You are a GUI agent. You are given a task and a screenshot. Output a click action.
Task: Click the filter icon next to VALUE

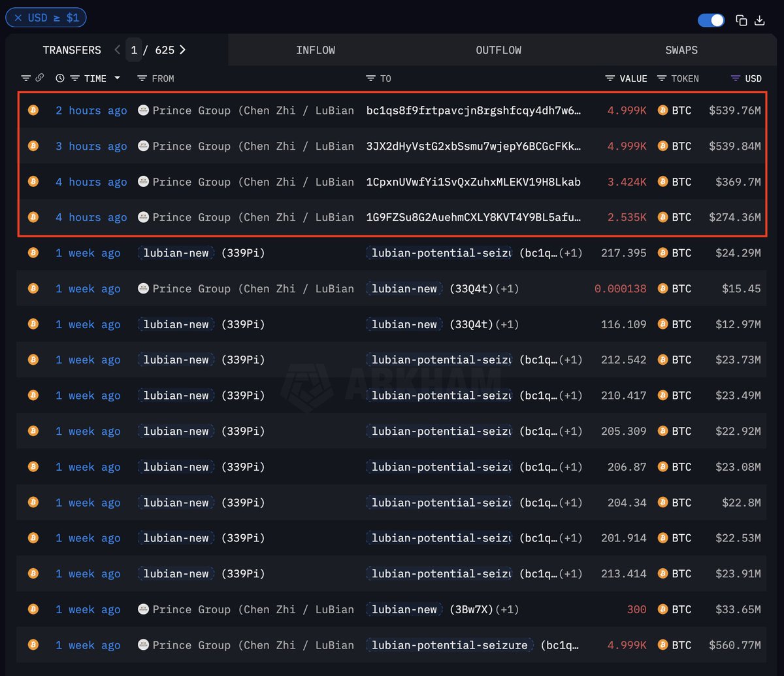pyautogui.click(x=610, y=78)
